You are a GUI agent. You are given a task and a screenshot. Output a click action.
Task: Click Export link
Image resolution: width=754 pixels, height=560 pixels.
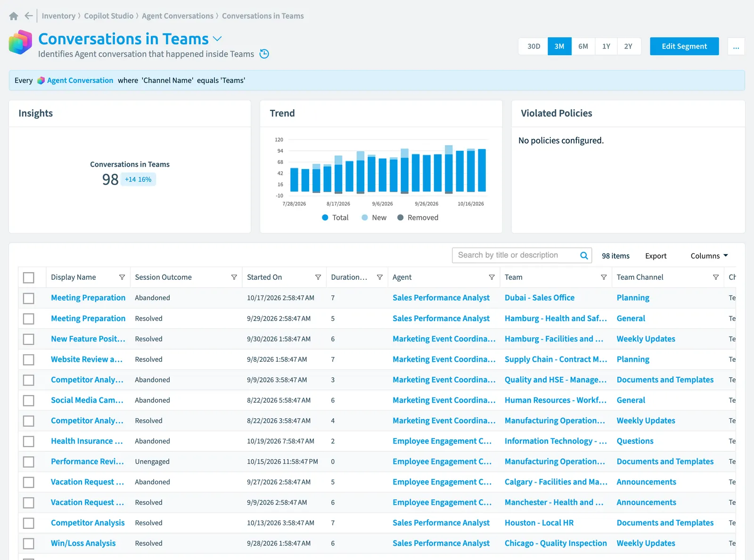[656, 256]
